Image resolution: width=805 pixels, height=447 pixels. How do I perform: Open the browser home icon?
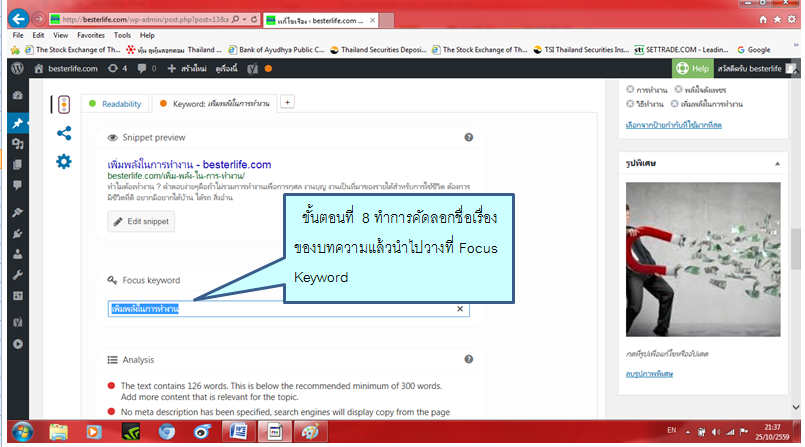click(x=763, y=20)
